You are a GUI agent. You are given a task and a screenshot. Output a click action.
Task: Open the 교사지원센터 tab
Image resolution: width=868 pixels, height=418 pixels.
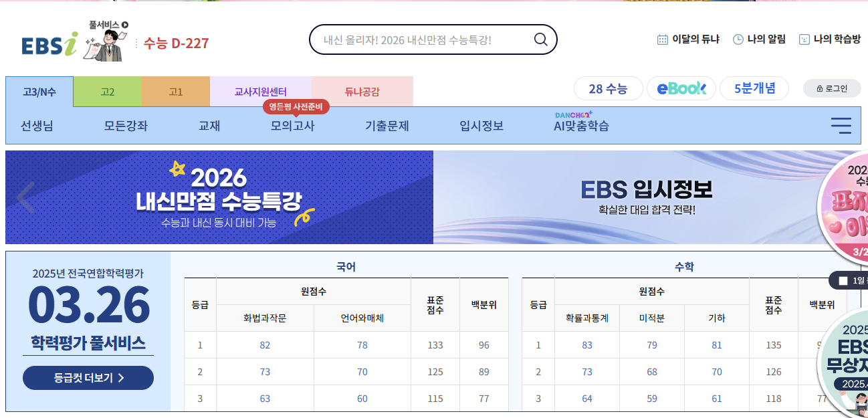point(261,92)
